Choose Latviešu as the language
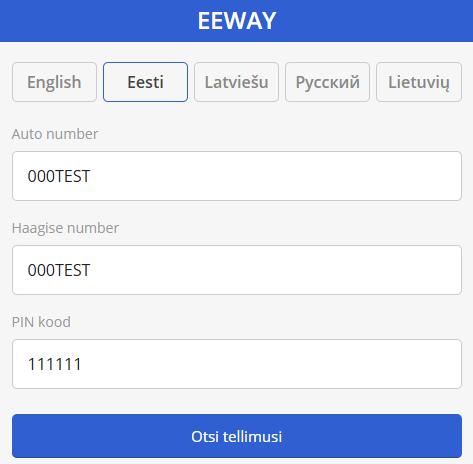Screen dimensions: 473x464 click(236, 82)
